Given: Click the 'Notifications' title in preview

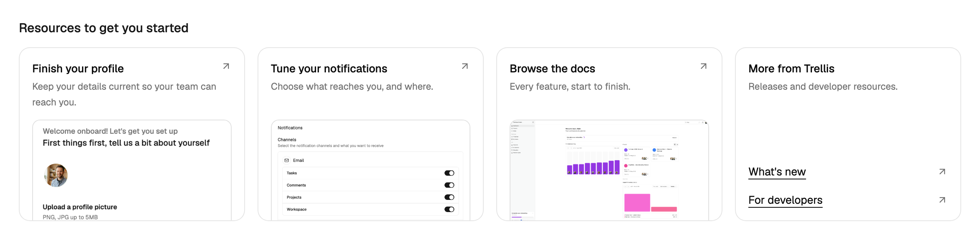Looking at the screenshot, I should (290, 128).
